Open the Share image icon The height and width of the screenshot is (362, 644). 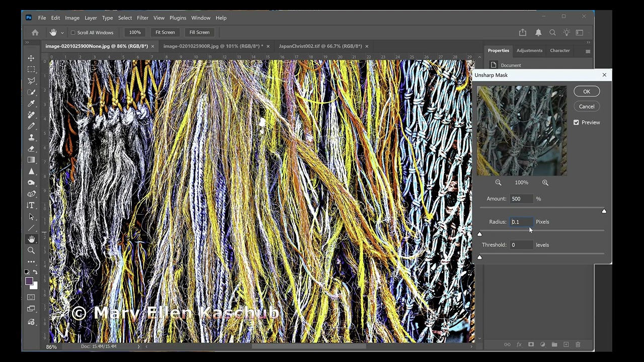(523, 32)
